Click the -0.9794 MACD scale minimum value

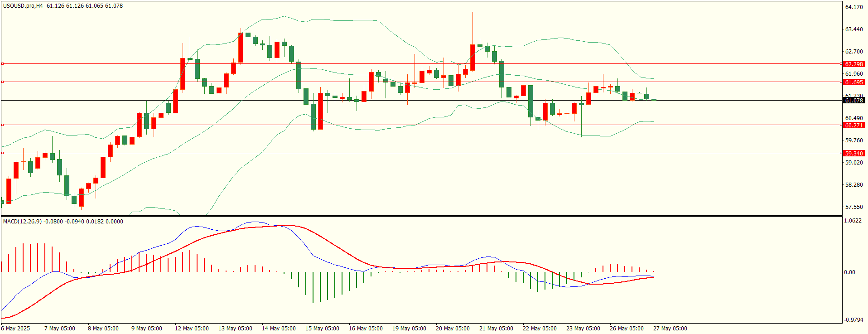(x=853, y=320)
